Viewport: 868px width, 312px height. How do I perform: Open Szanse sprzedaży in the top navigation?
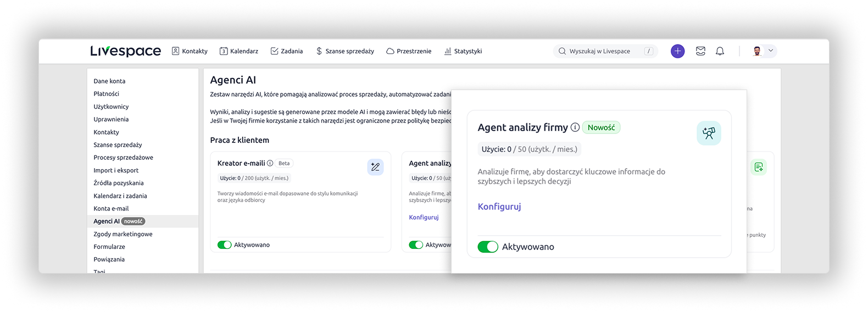(345, 51)
